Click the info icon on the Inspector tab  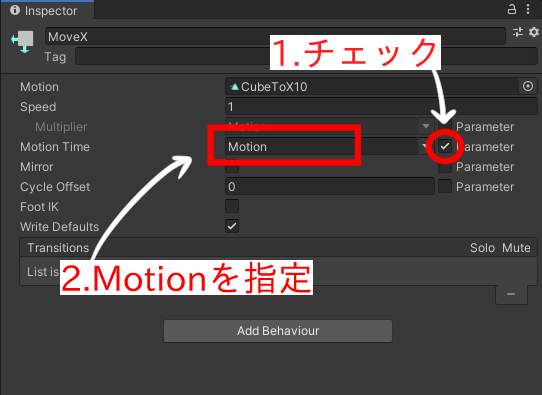coord(15,10)
